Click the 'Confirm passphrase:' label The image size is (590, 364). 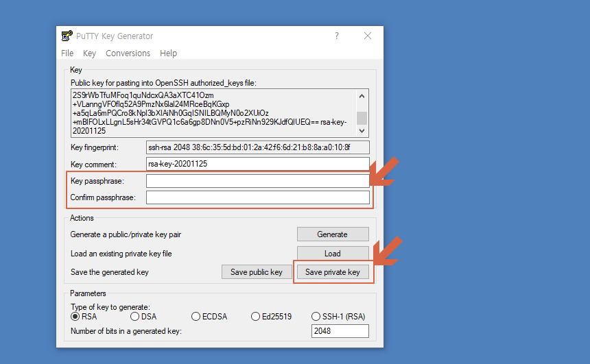[x=103, y=197]
